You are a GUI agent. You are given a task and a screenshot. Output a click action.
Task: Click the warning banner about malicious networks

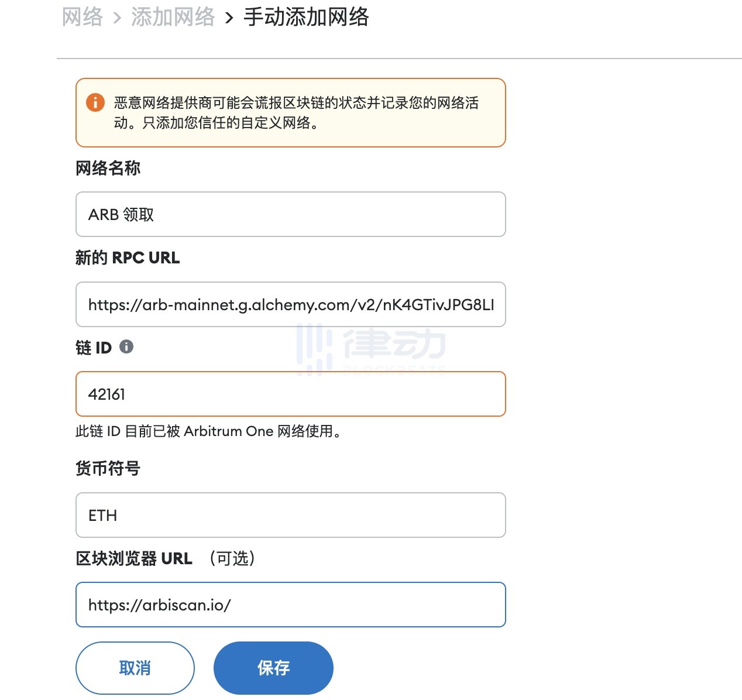[x=290, y=112]
